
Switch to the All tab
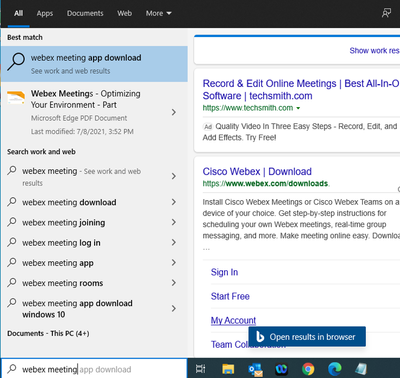18,13
